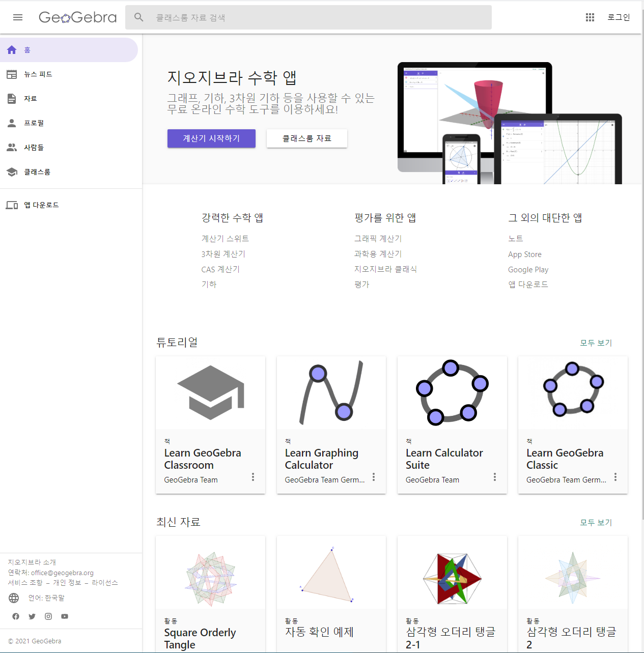Screen dimensions: 644x653
Task: Select 자료 in the sidebar
Action: (69, 99)
